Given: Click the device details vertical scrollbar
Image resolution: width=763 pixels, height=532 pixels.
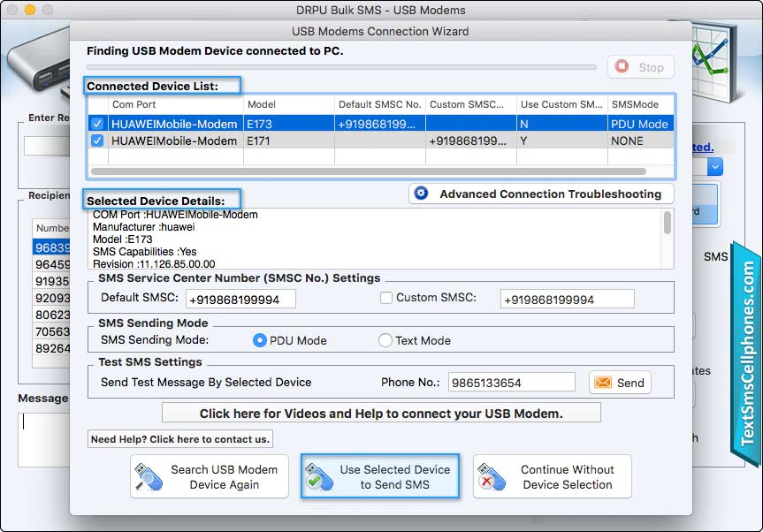Looking at the screenshot, I should pyautogui.click(x=668, y=223).
